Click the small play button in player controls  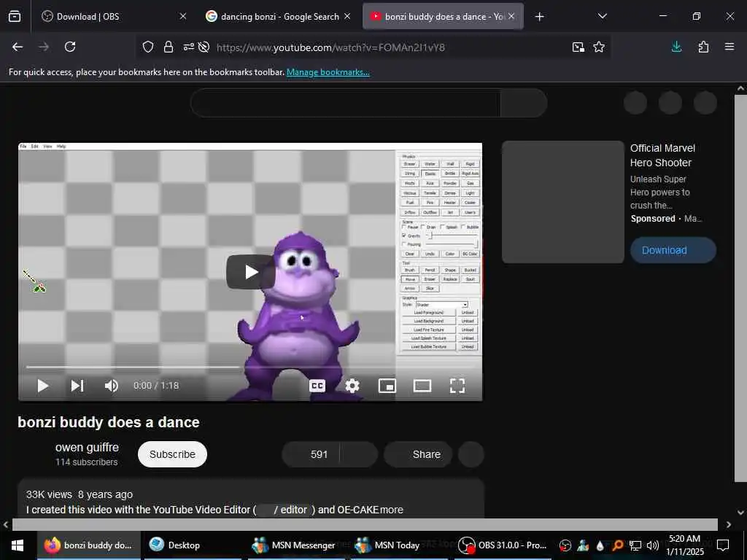click(43, 386)
